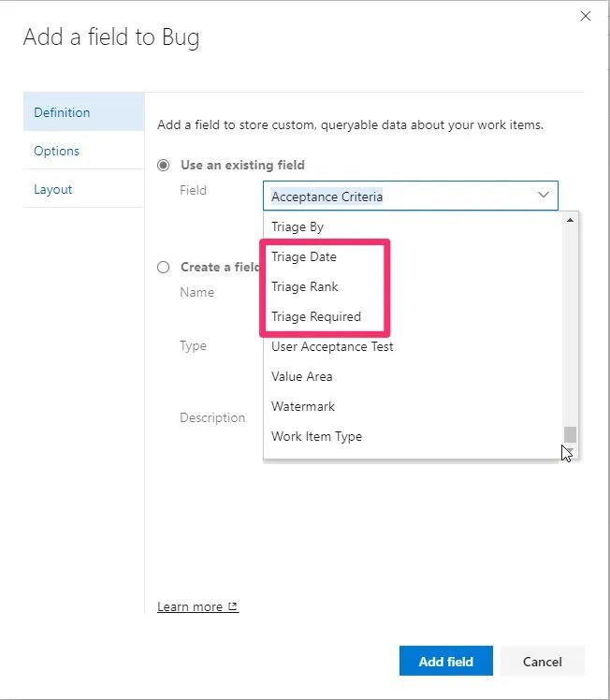This screenshot has height=700, width=610.
Task: Click the scroll up arrow in list
Action: click(570, 220)
